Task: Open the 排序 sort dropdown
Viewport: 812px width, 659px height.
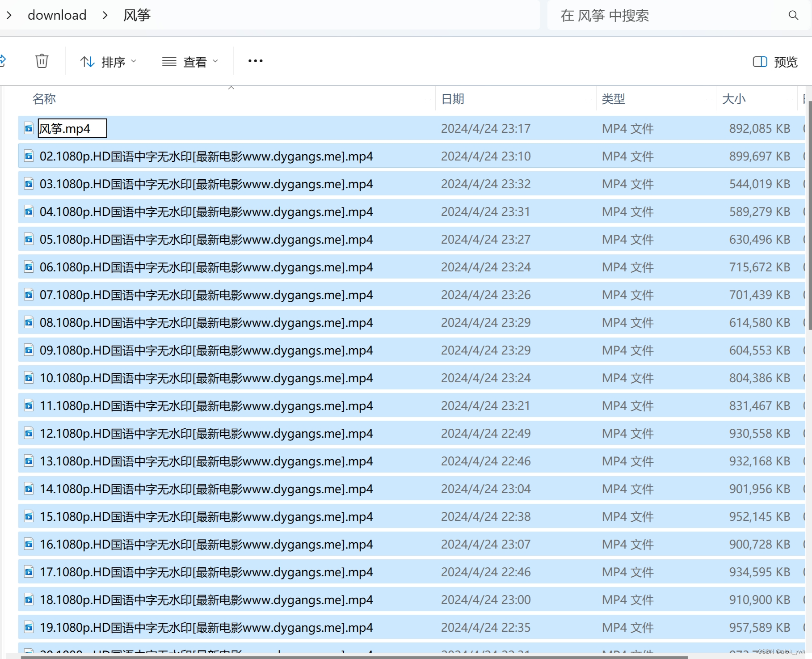Action: 108,62
